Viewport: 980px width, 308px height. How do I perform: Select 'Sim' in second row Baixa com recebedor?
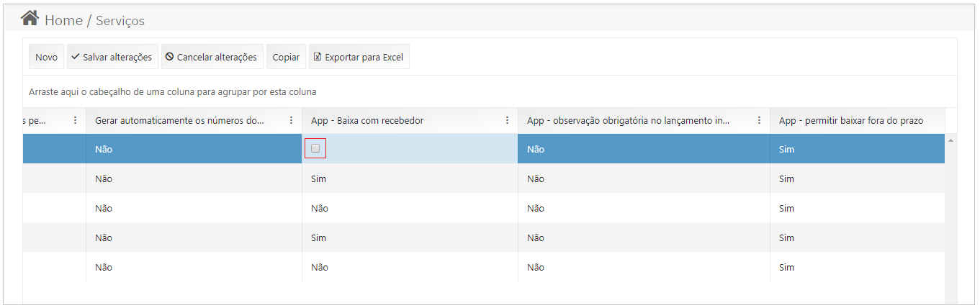(x=319, y=178)
